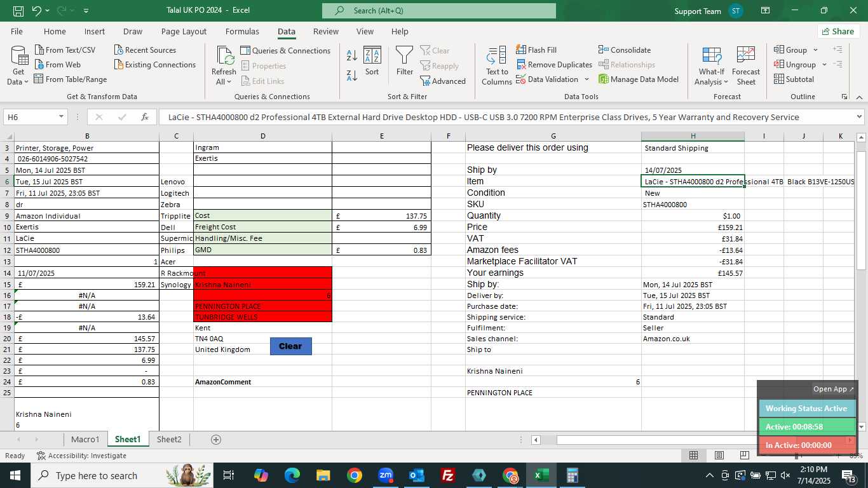Click Open App in overlay widget
The width and height of the screenshot is (868, 488).
tap(834, 389)
